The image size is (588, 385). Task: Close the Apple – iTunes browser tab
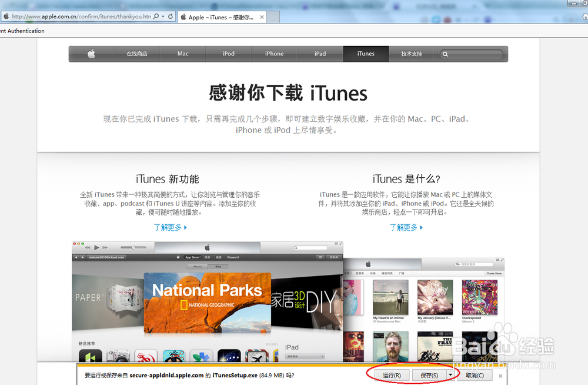tap(262, 17)
